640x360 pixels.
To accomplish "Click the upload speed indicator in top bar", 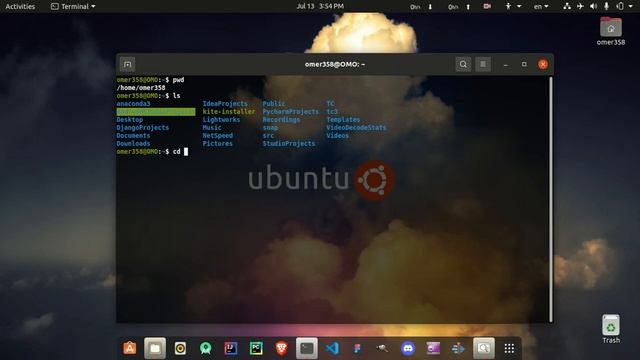I will [x=459, y=7].
